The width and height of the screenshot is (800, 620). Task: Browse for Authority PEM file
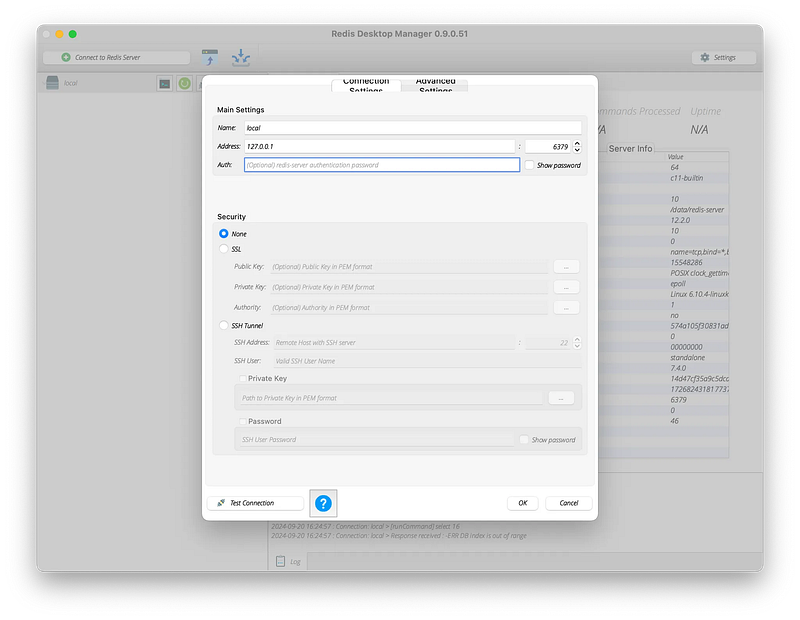[x=566, y=308]
